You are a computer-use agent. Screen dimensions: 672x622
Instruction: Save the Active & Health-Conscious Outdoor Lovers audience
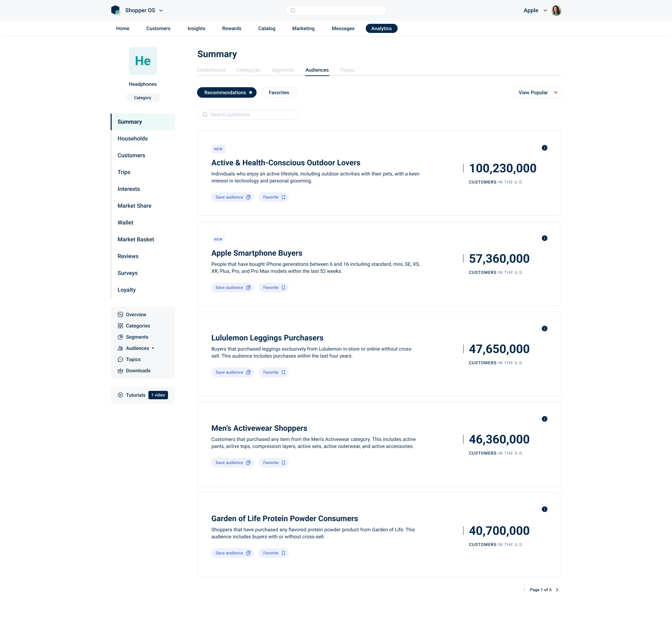coord(232,197)
